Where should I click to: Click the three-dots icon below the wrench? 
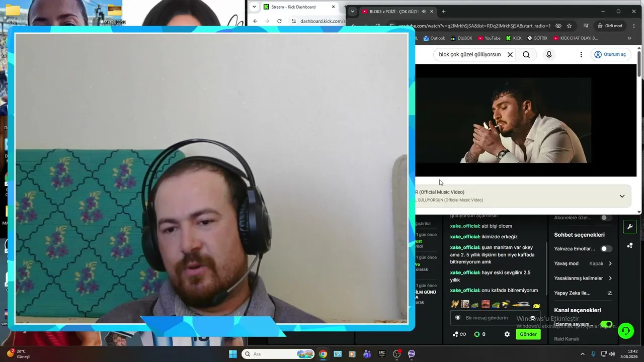630,245
